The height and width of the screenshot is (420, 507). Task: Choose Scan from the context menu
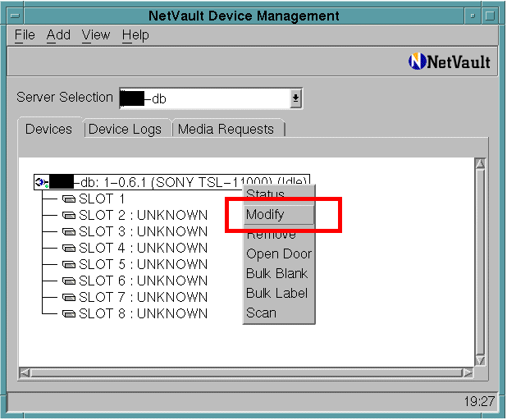(x=279, y=313)
